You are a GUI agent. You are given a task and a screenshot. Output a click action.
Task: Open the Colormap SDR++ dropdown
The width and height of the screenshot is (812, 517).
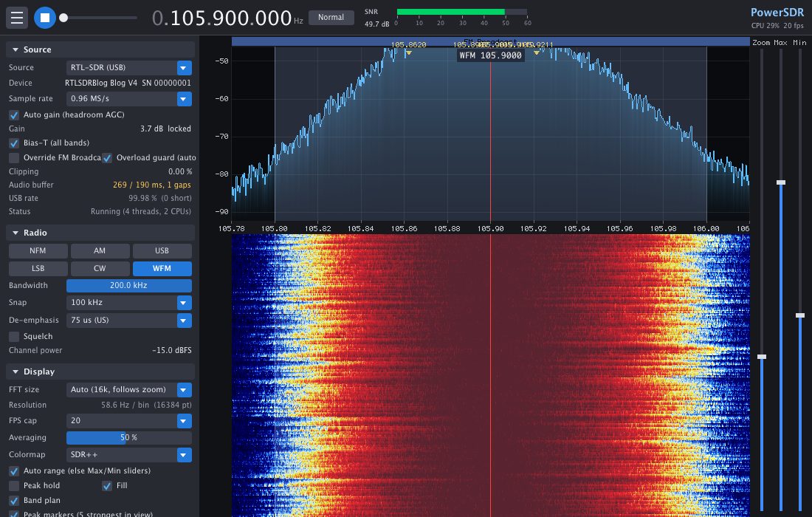[129, 455]
